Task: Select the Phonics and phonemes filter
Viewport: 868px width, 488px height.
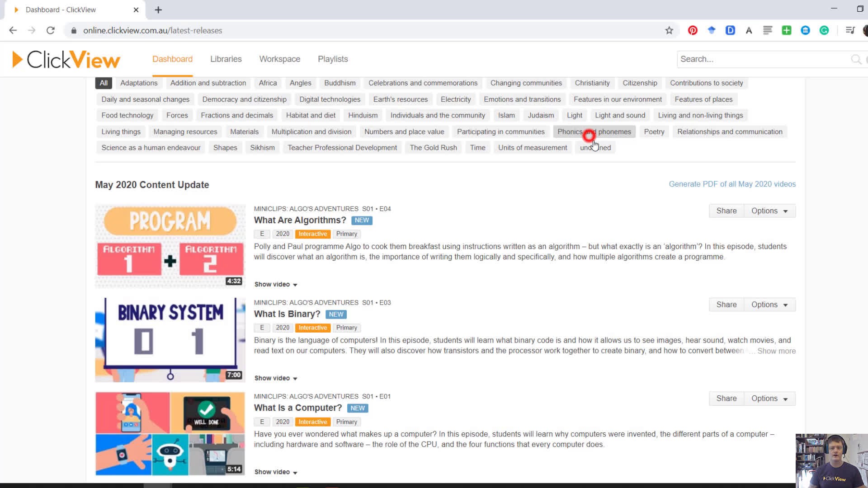Action: point(594,131)
